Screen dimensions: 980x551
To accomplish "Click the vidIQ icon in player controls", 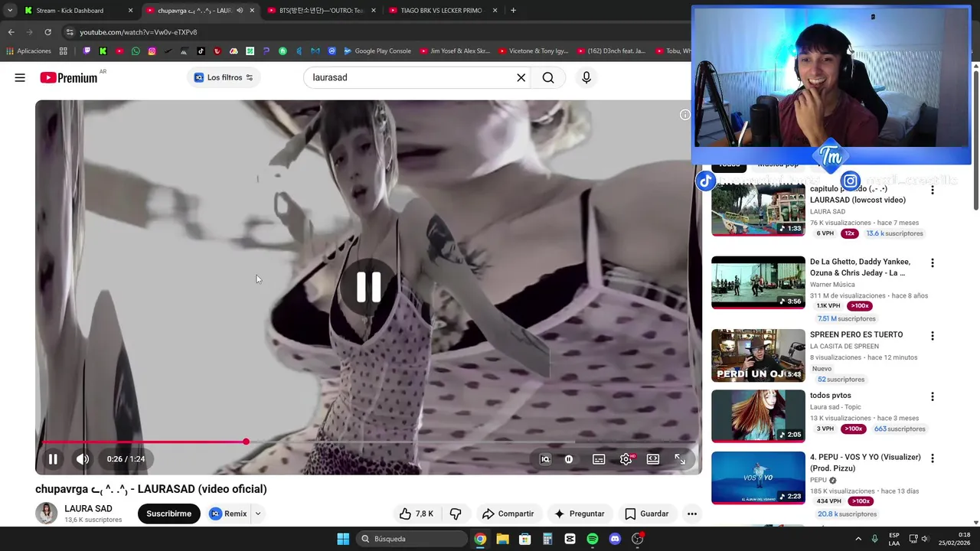I will [545, 459].
